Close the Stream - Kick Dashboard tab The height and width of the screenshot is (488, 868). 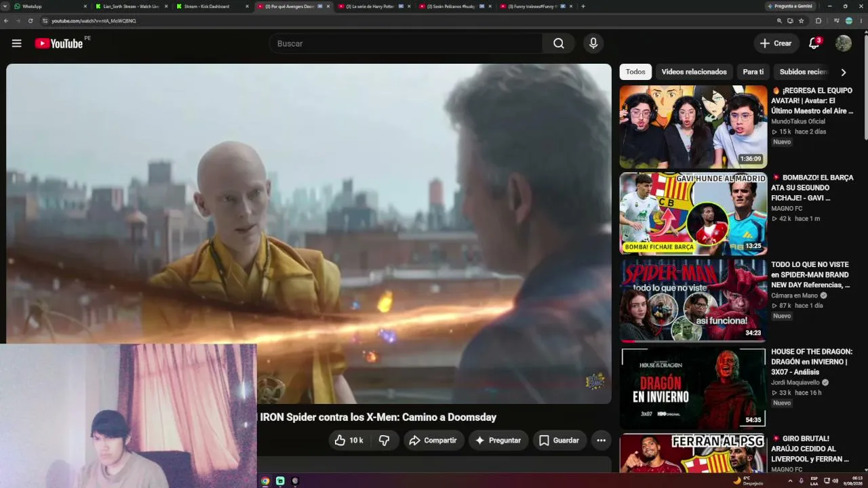click(x=247, y=6)
